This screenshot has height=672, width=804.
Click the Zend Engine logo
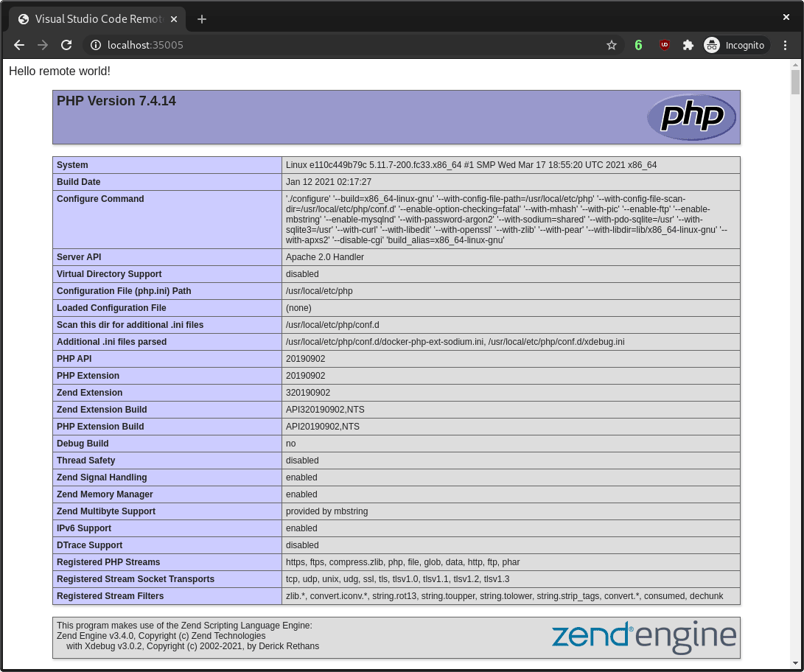pos(643,635)
